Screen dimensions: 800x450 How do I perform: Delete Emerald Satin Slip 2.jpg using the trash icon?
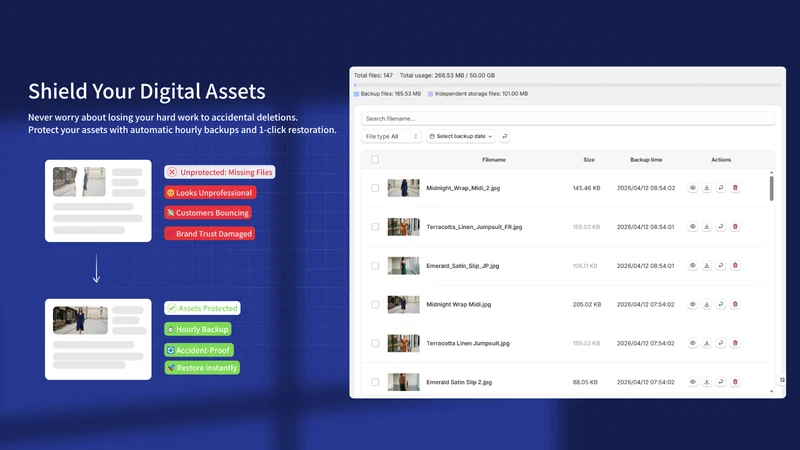[x=735, y=382]
